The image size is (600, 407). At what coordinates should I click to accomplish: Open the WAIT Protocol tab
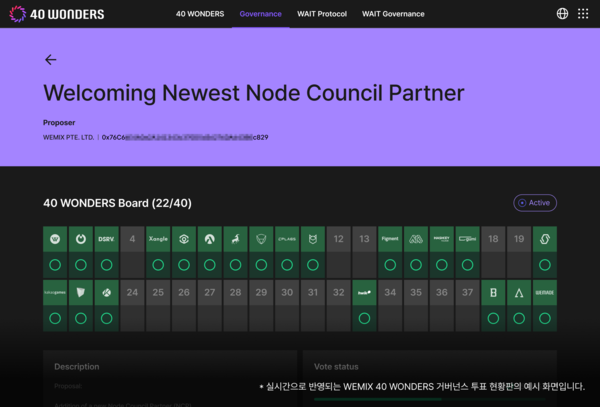(x=322, y=14)
